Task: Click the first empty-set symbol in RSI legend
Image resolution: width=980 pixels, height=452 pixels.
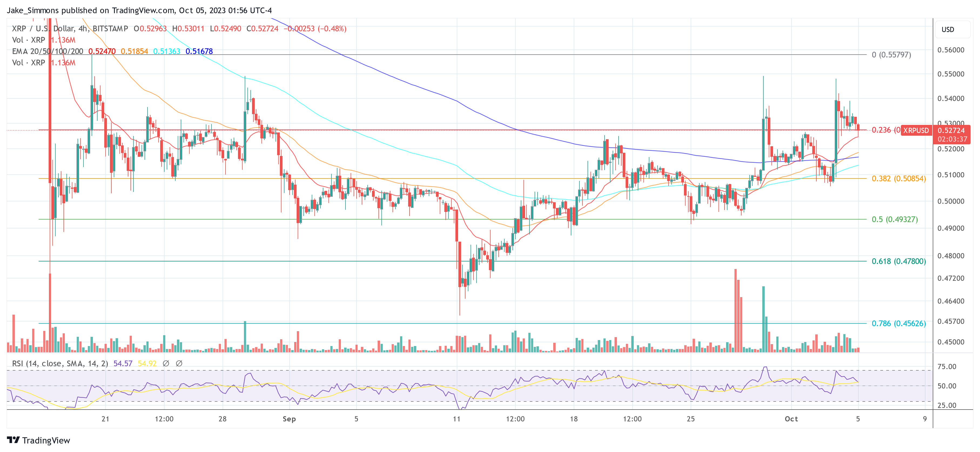Action: 166,363
